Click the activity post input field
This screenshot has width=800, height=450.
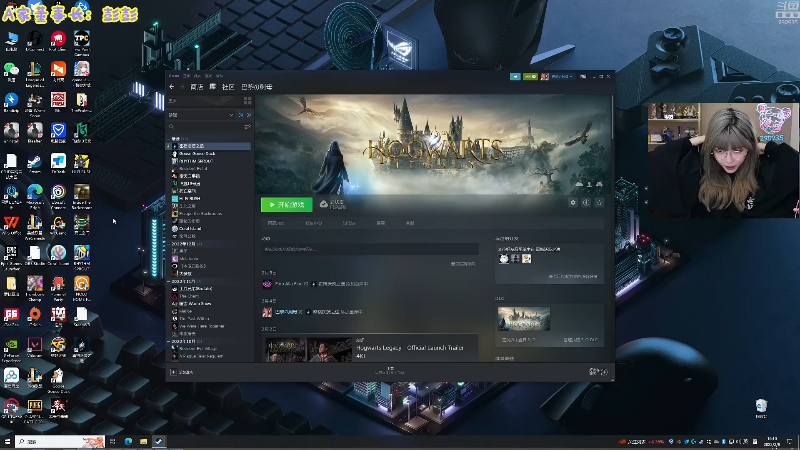[x=370, y=249]
